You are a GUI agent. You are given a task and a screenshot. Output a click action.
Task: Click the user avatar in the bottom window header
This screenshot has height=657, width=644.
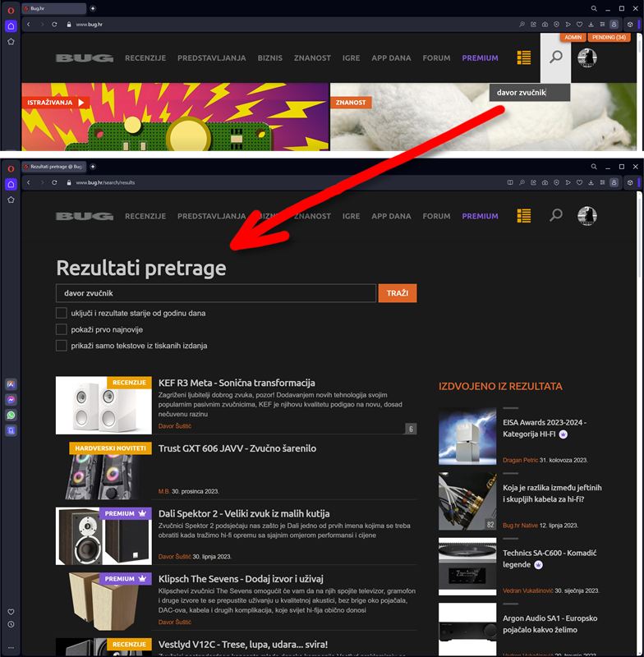click(x=587, y=216)
